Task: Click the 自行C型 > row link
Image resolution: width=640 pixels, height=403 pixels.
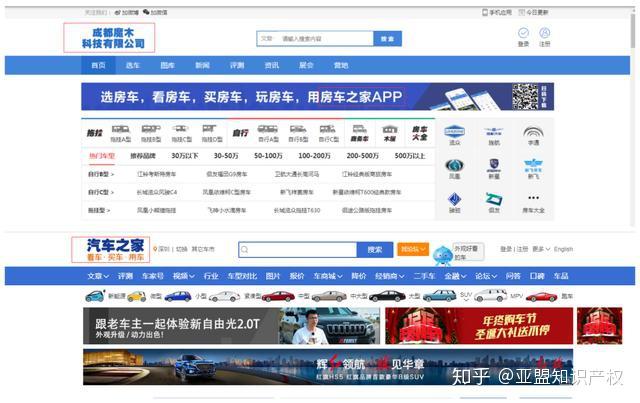Action: (x=101, y=192)
